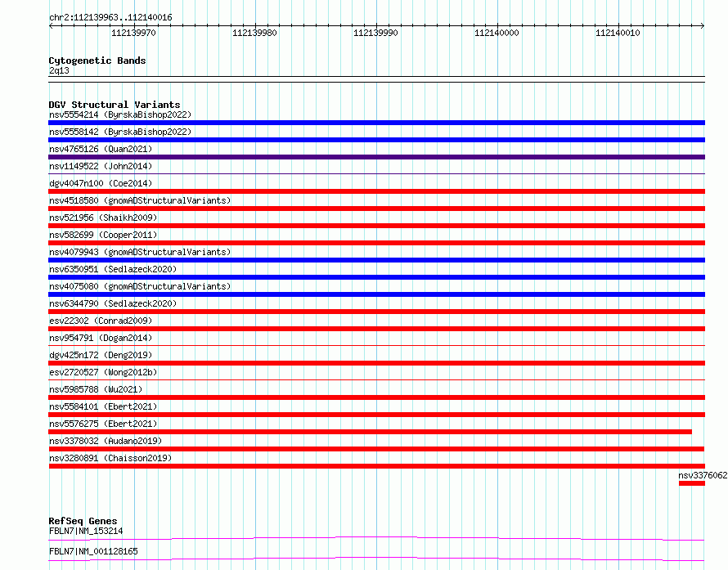
Task: Select the nsv582699 (Cooper2011) label
Action: coord(103,235)
